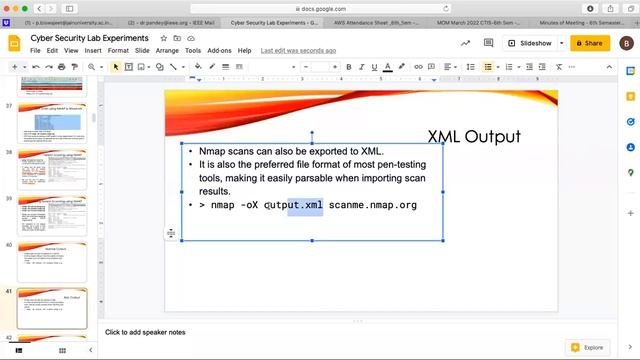Click the border color pencil icon
640x360 pixels.
[x=212, y=67]
